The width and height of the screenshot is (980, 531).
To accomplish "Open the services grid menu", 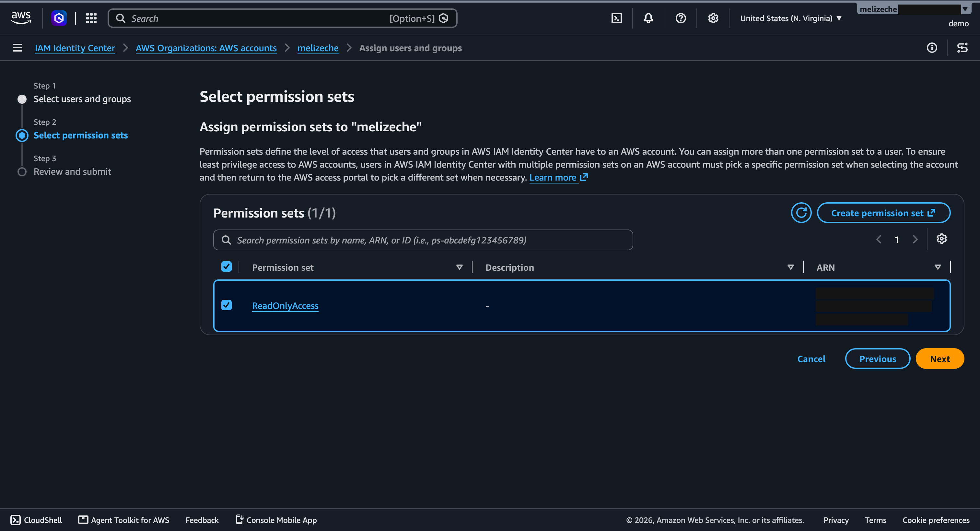I will point(91,18).
